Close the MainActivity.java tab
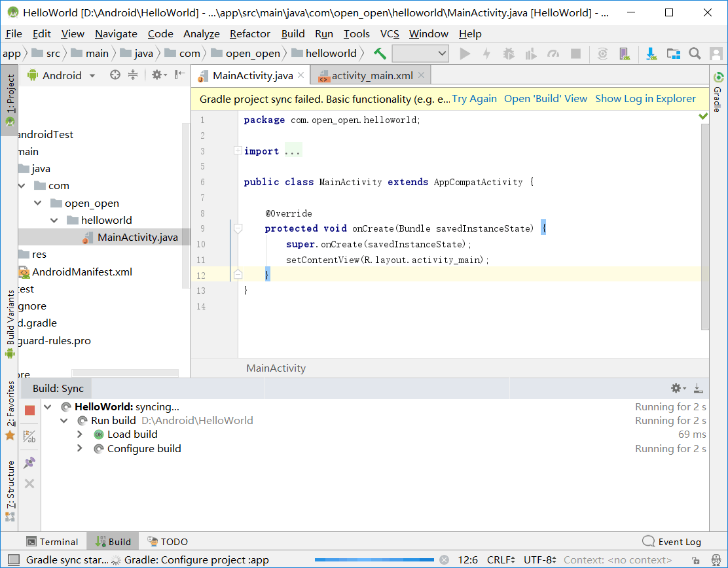728x568 pixels. pos(301,75)
